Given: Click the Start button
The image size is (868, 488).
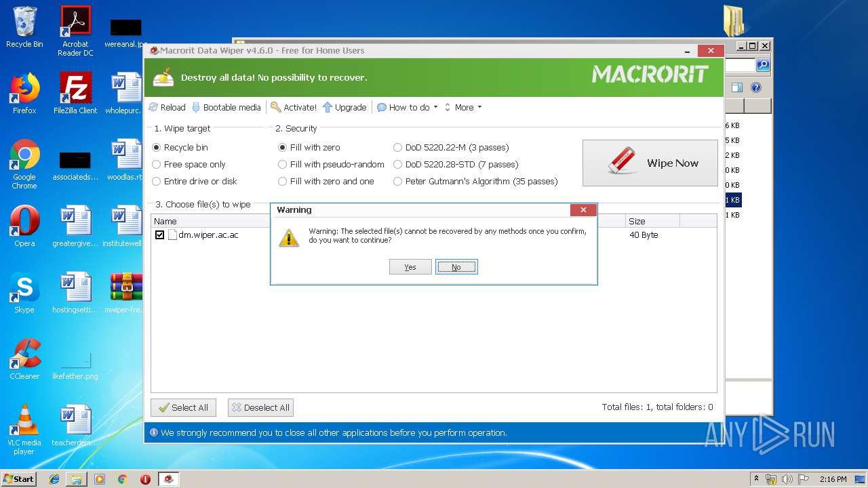Looking at the screenshot, I should pyautogui.click(x=19, y=479).
